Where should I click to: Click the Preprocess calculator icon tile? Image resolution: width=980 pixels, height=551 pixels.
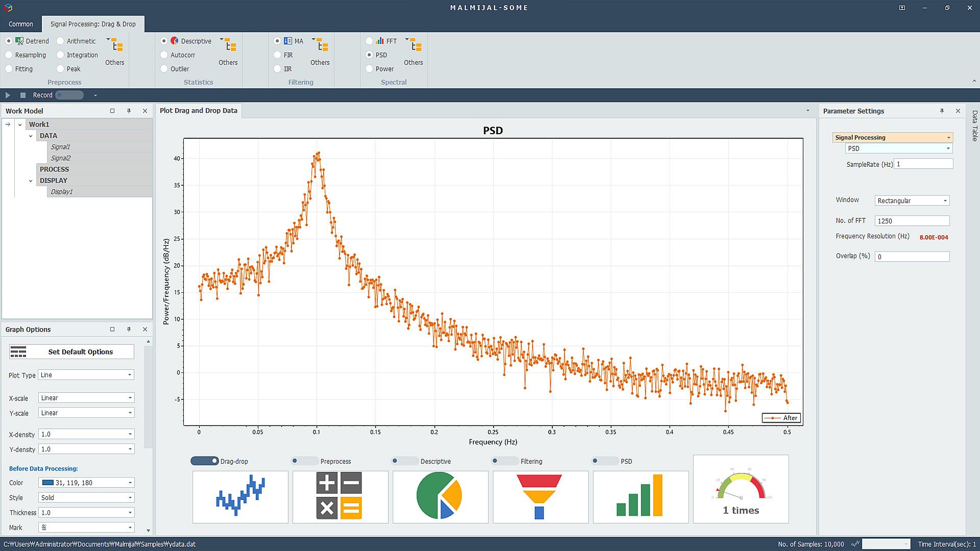(340, 496)
